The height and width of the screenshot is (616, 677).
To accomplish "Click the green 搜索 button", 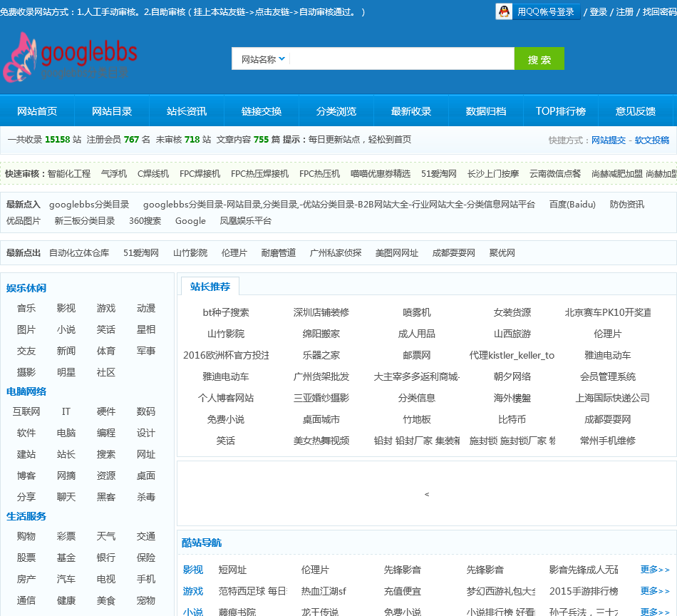I will point(539,58).
